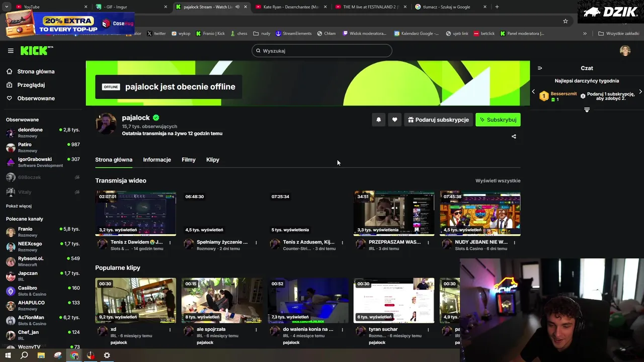644x362 pixels.
Task: Open options for PRZEPRASZAM WAS video
Action: tap(428, 242)
